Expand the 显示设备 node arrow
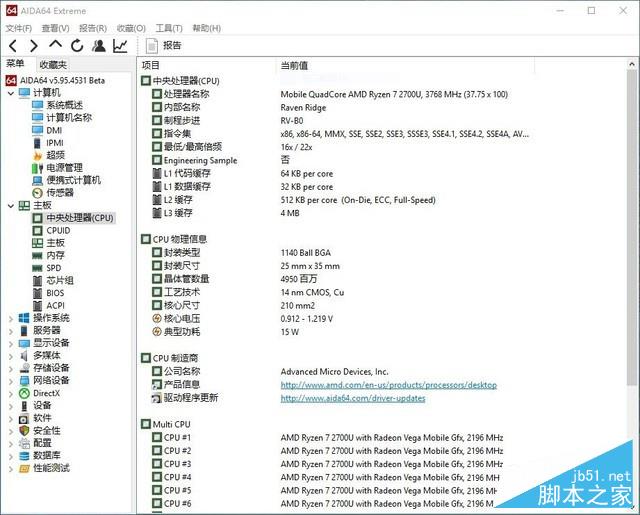Image resolution: width=640 pixels, height=515 pixels. [11, 344]
